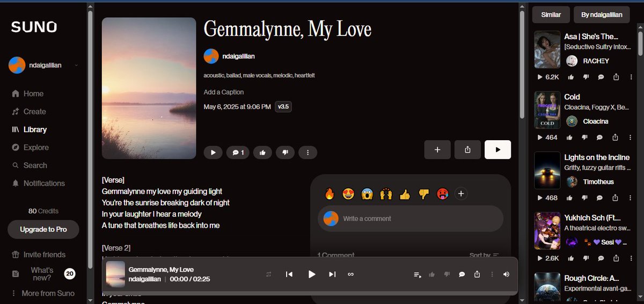Click Invite friends link
Image resolution: width=644 pixels, height=304 pixels.
click(x=39, y=255)
